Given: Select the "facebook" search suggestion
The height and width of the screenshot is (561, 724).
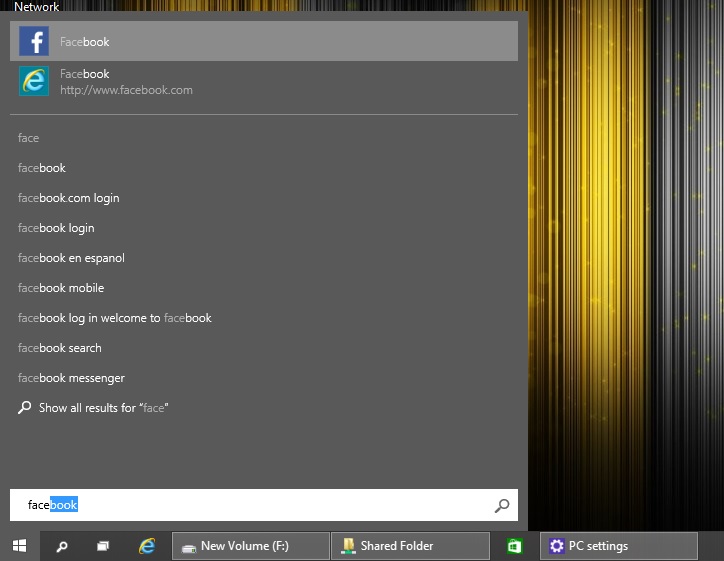Looking at the screenshot, I should [42, 168].
